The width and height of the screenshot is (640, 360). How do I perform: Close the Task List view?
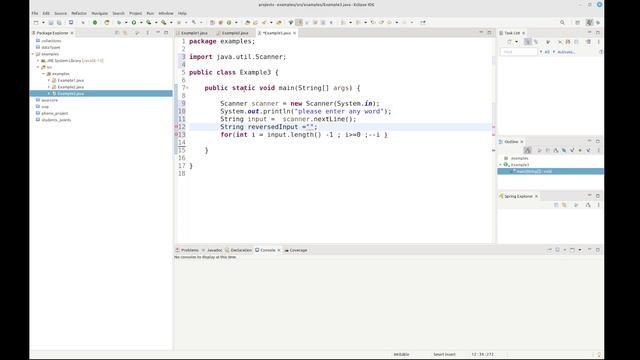point(524,33)
